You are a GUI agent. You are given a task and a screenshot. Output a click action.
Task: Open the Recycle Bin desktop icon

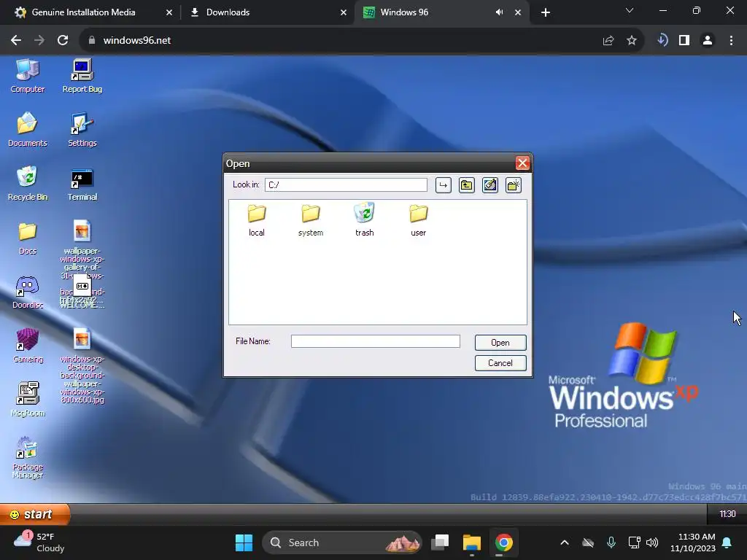click(28, 184)
